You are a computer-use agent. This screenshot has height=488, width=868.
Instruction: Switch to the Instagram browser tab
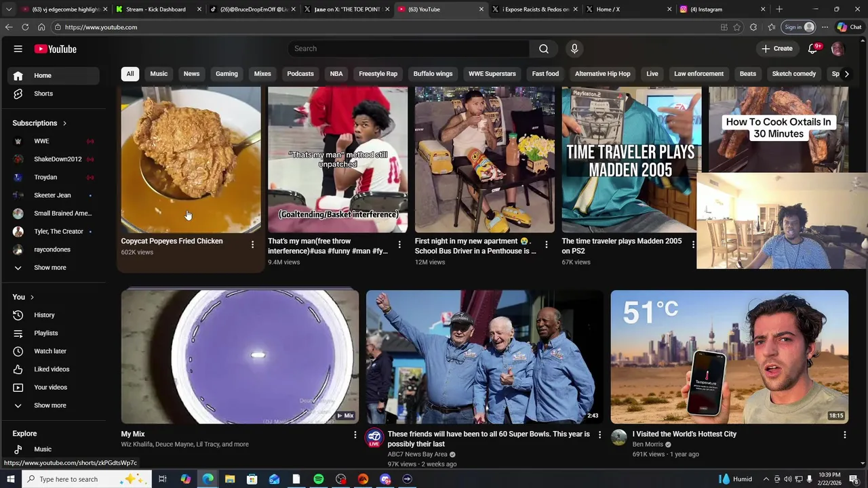[721, 9]
